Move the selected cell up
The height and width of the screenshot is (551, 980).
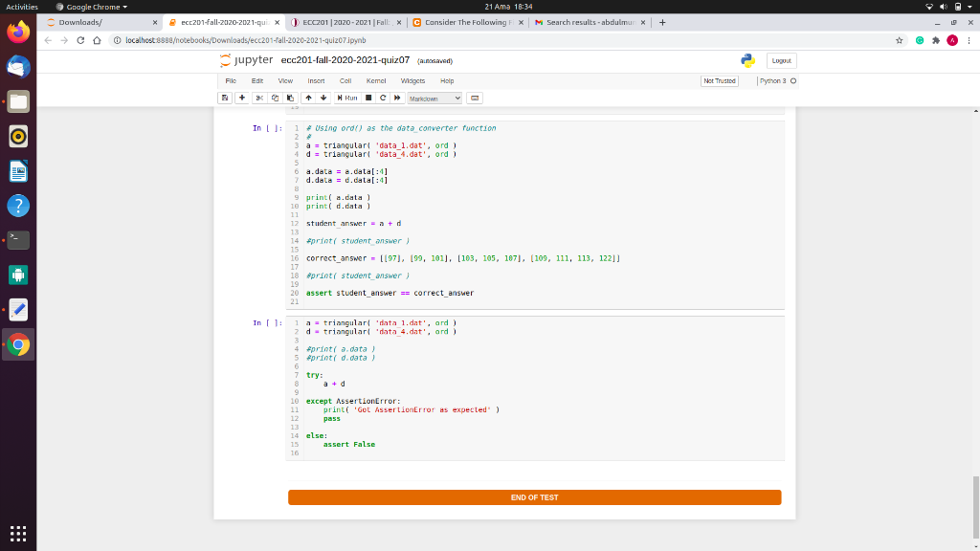306,98
